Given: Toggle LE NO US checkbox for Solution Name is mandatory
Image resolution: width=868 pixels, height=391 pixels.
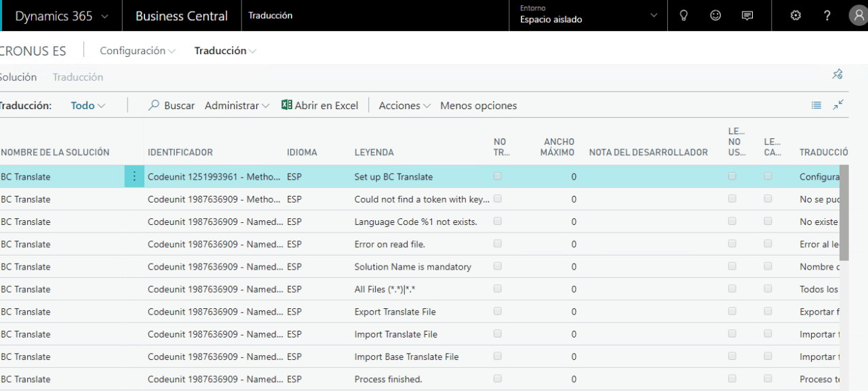Looking at the screenshot, I should [732, 266].
